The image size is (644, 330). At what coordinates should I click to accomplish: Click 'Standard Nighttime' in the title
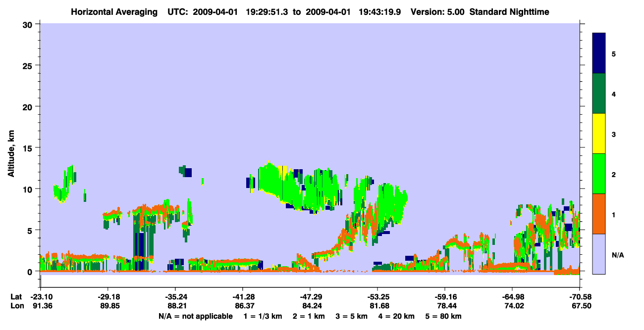tap(509, 11)
